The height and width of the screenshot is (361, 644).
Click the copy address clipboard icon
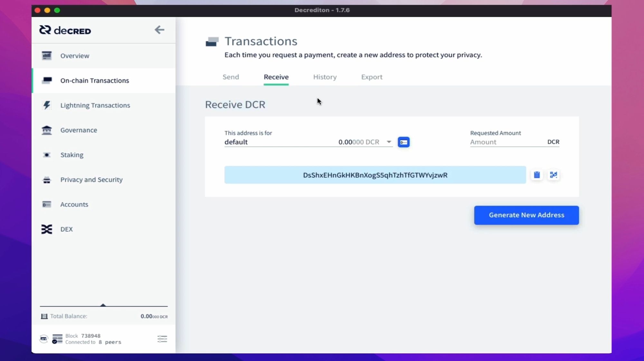536,175
